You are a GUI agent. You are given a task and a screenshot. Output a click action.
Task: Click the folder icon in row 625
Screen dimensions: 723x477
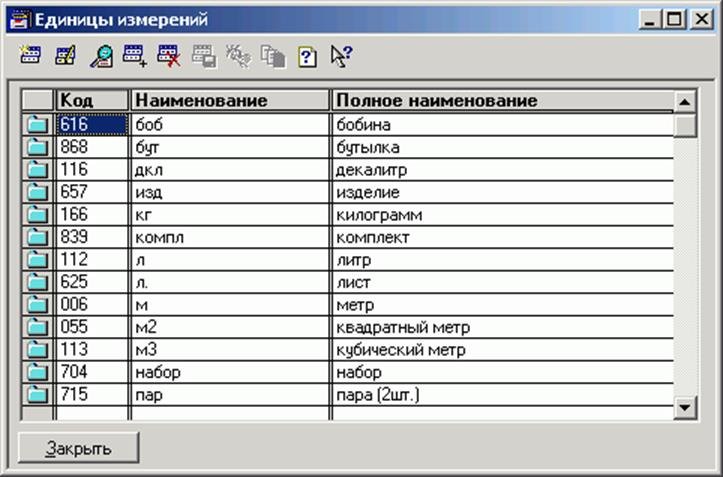pos(37,282)
